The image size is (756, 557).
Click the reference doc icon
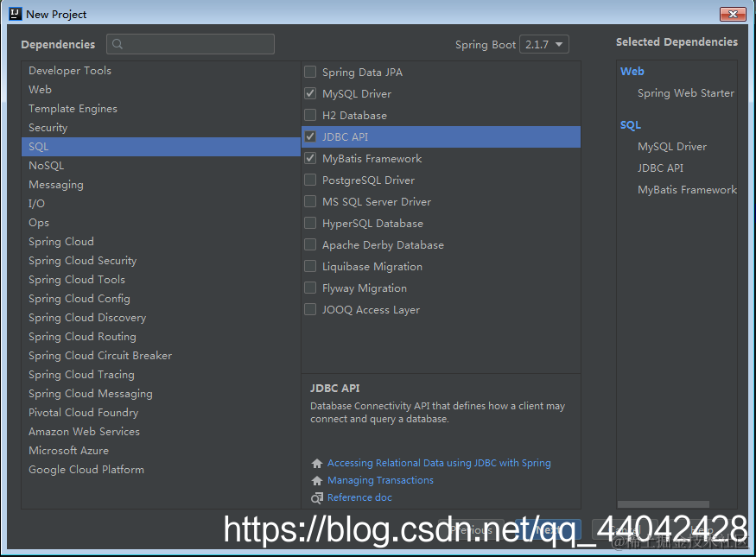coord(317,497)
